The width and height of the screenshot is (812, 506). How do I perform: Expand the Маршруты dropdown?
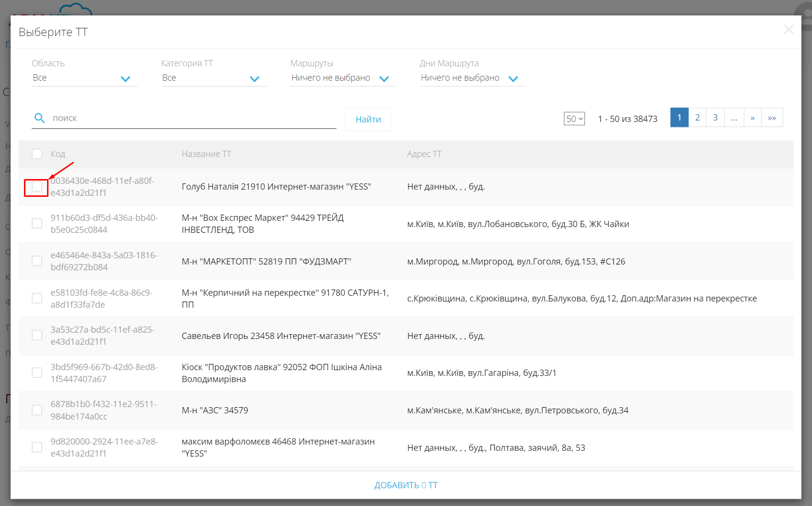[x=343, y=78]
